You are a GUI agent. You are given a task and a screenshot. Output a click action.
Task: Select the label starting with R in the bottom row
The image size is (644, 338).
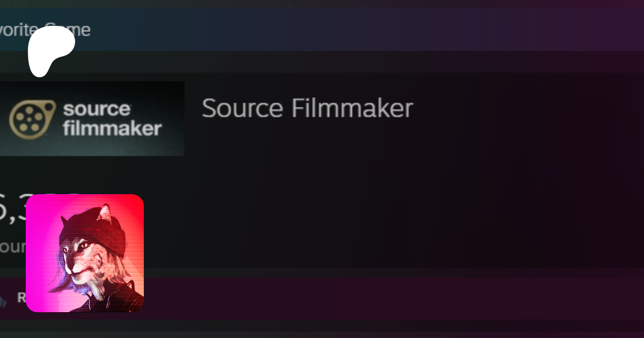click(21, 297)
